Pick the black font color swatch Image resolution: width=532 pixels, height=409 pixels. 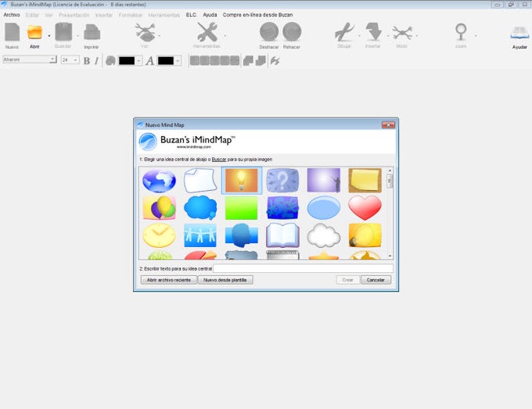coord(166,61)
